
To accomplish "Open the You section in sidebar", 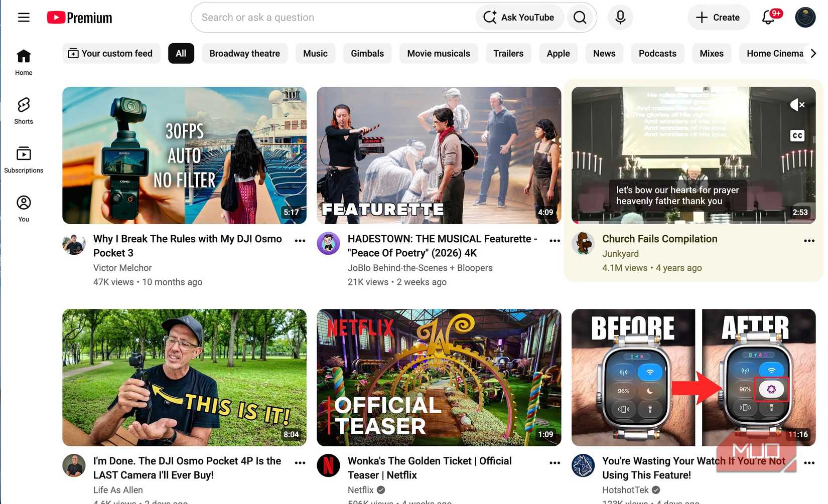I will [x=24, y=209].
